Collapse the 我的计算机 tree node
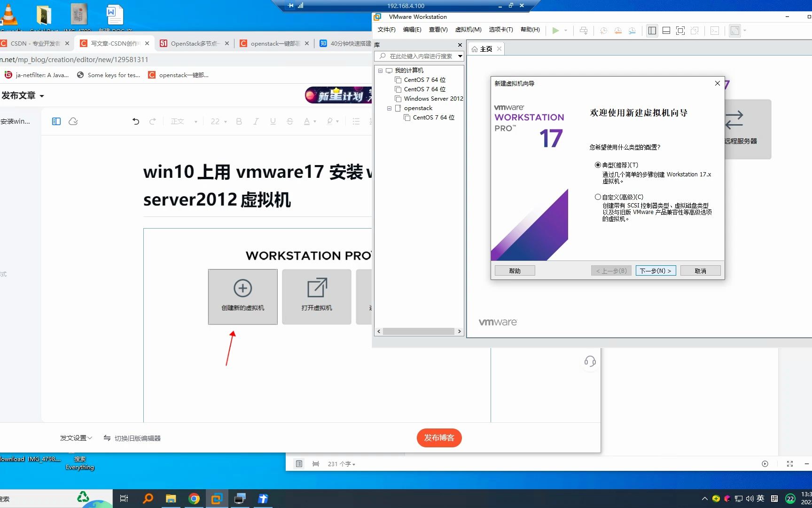Viewport: 812px width, 508px height. [x=380, y=71]
